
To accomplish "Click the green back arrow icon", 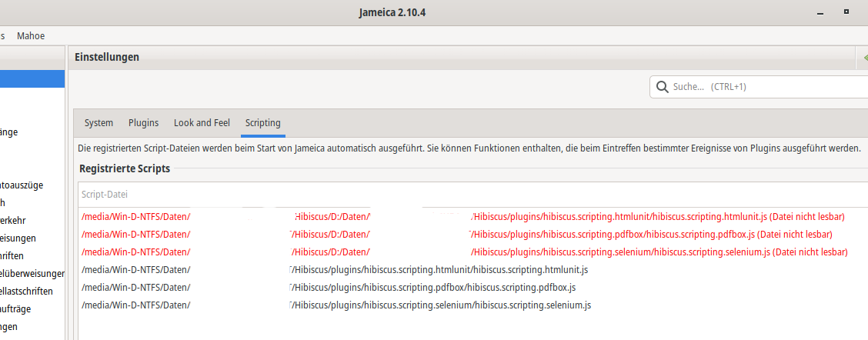I will (x=865, y=58).
